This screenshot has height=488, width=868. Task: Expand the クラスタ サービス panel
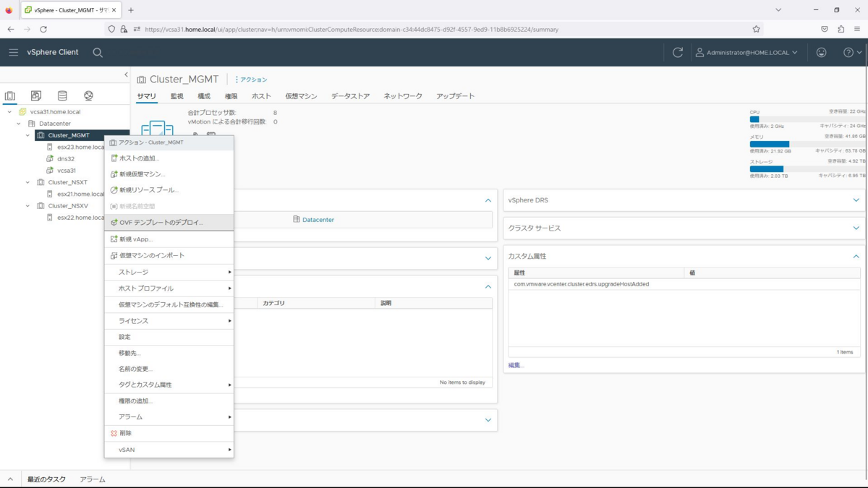[856, 228]
